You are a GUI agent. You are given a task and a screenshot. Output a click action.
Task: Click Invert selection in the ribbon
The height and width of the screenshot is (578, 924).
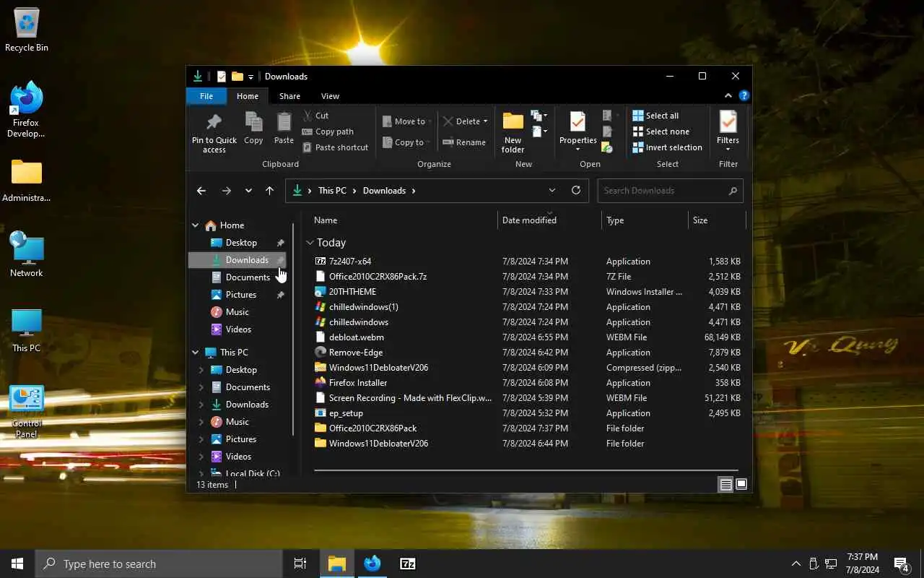[x=667, y=147]
